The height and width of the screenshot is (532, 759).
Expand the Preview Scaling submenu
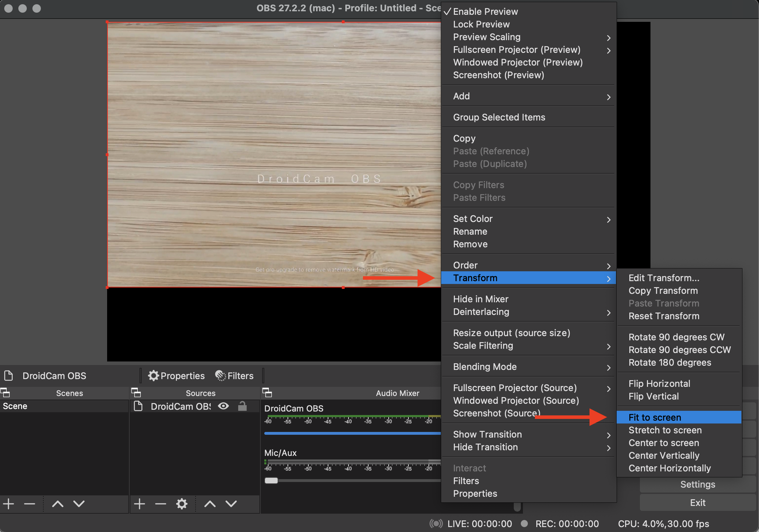click(487, 37)
